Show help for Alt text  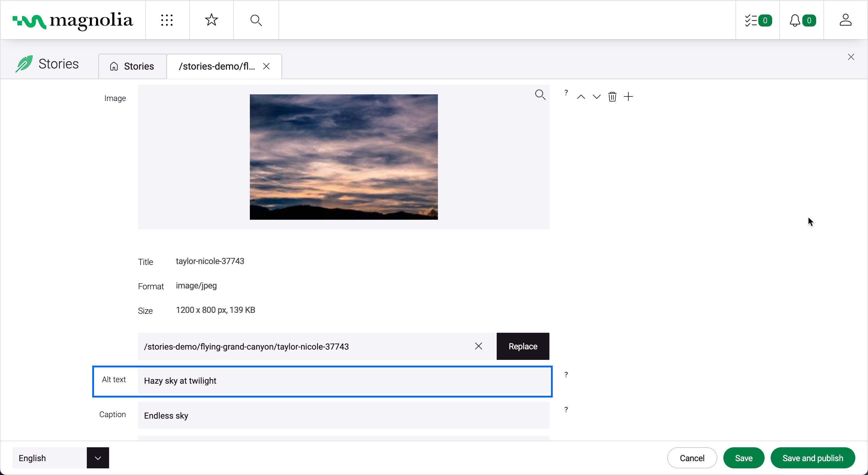566,375
